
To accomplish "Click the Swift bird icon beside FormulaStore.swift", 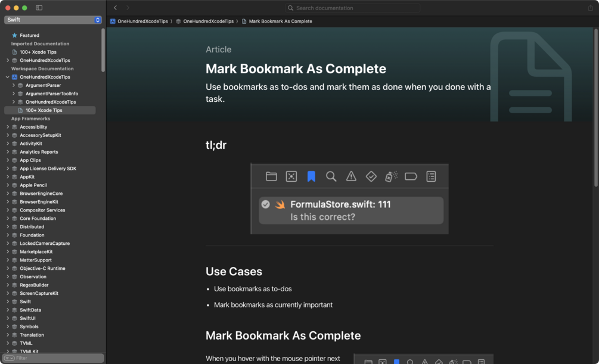I will pos(280,205).
